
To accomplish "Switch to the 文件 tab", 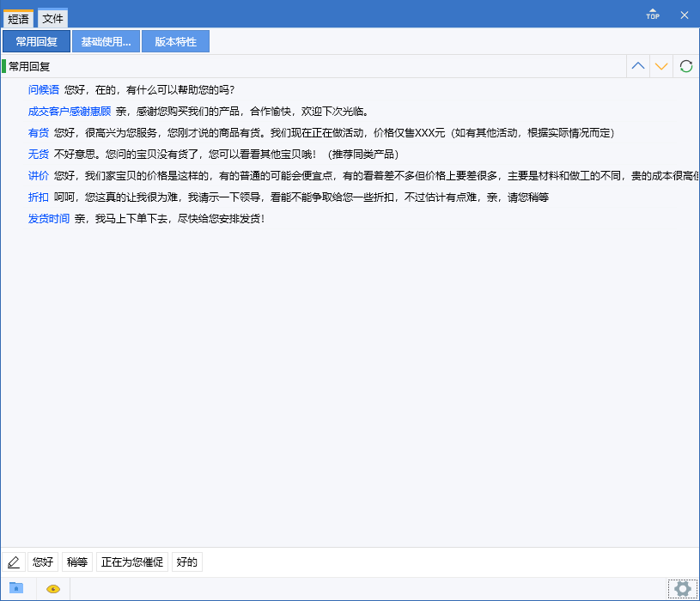I will pos(52,17).
